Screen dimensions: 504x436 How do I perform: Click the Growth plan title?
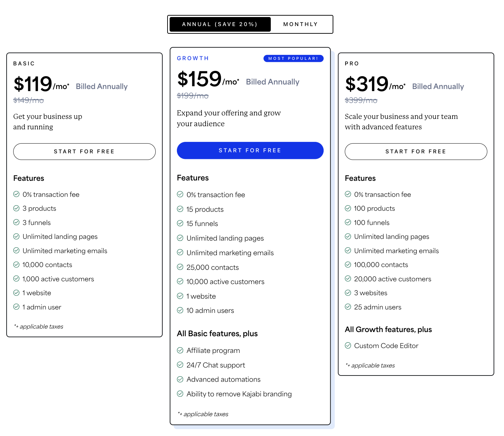[193, 58]
